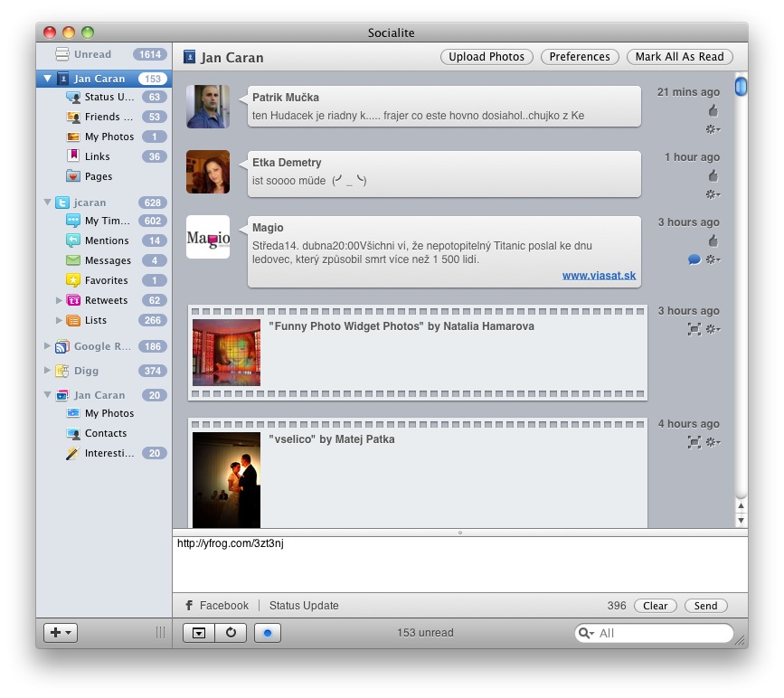Refresh the feed with the reload icon
Image resolution: width=784 pixels, height=698 pixels.
(231, 633)
